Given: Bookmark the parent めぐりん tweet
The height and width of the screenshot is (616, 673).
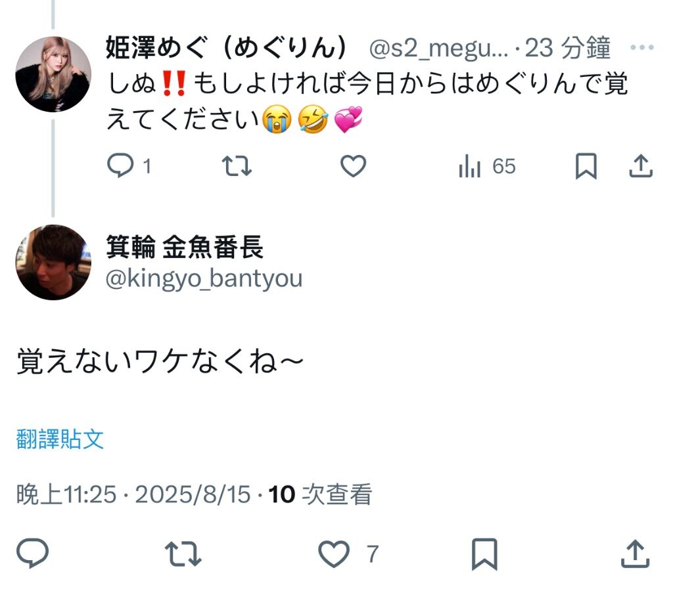Looking at the screenshot, I should tap(586, 167).
